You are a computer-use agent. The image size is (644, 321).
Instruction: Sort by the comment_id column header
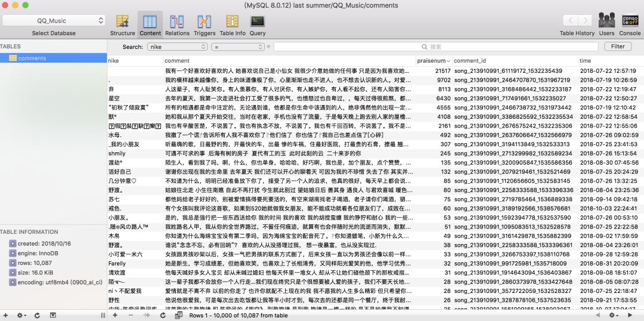[515, 60]
